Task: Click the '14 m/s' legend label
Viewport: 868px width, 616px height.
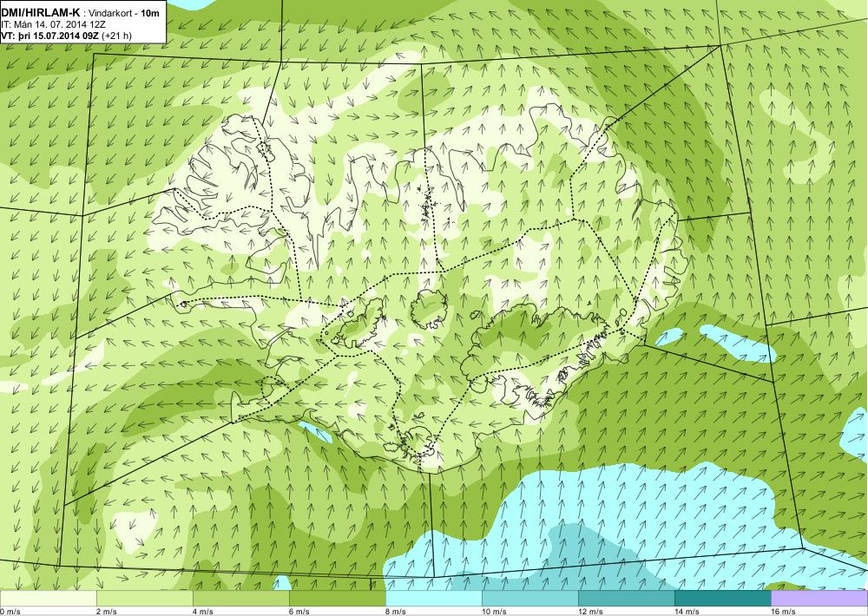Action: [687, 611]
